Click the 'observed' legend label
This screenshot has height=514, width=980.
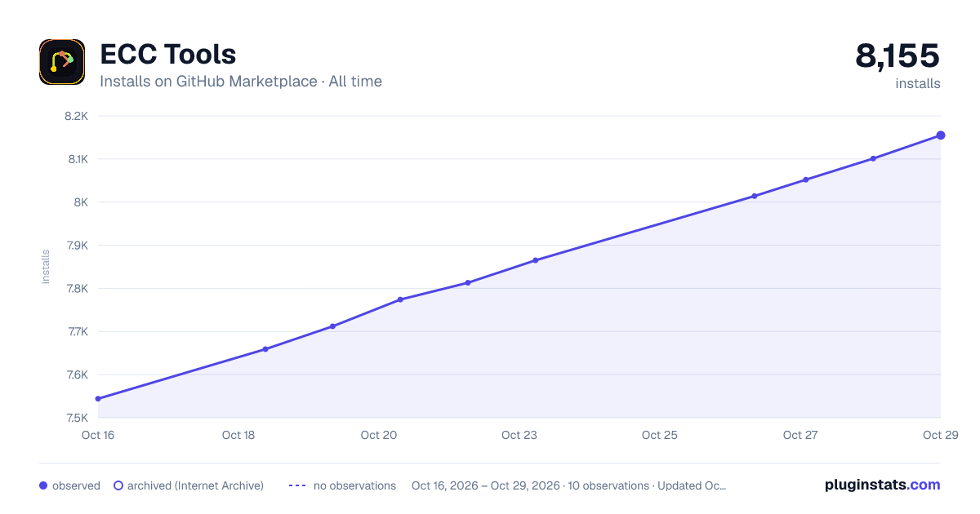(76, 485)
